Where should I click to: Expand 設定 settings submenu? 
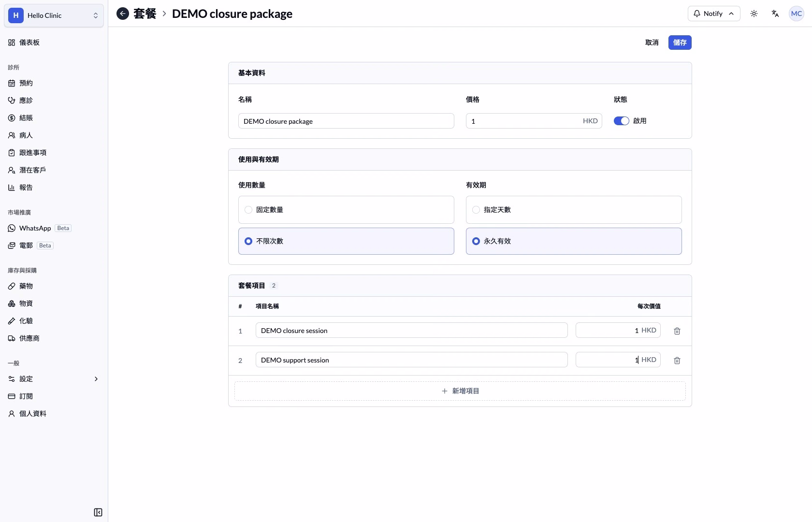(x=54, y=379)
